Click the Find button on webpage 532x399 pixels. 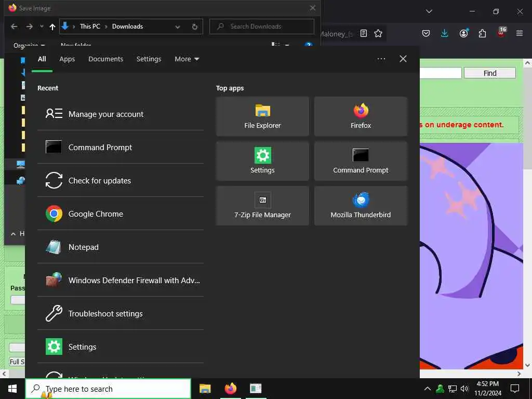(x=490, y=73)
